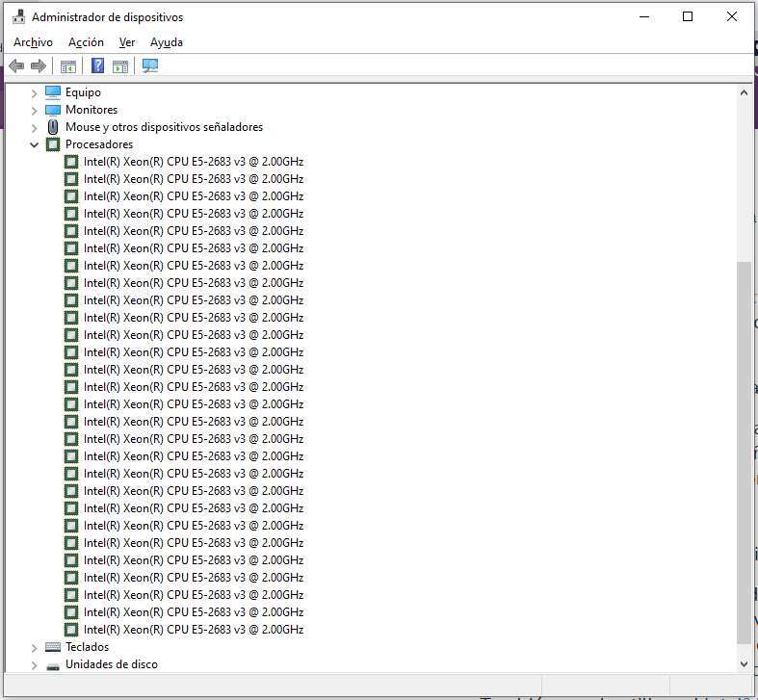
Task: Click the vertical scrollbar thumb
Action: click(744, 453)
